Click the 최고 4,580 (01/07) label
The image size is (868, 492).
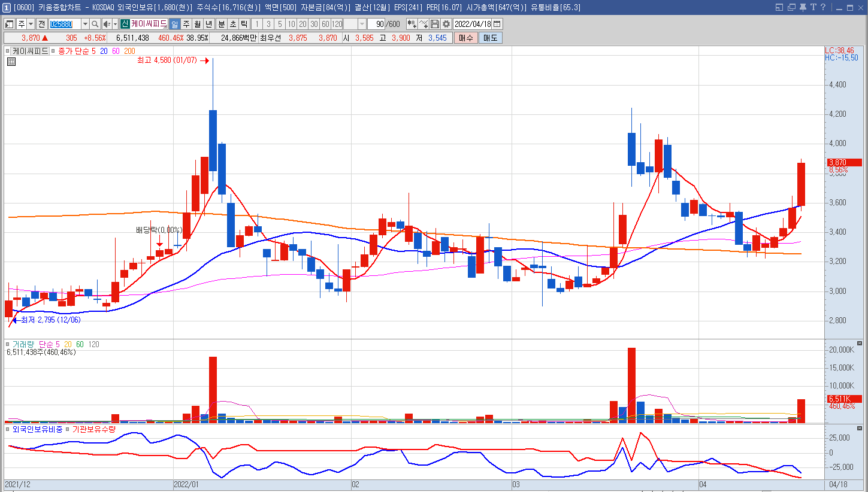point(167,60)
